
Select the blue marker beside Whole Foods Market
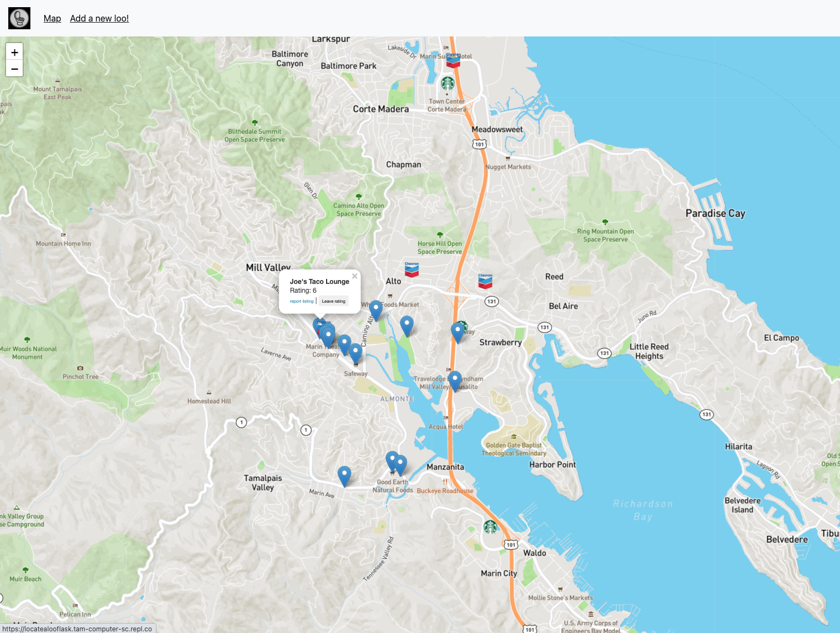[376, 310]
